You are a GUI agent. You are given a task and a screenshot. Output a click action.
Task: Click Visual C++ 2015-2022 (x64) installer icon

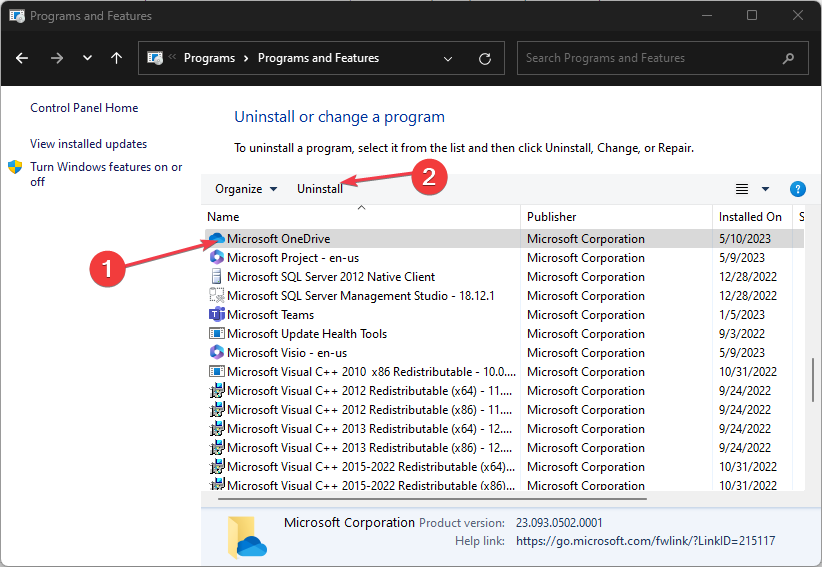(217, 466)
